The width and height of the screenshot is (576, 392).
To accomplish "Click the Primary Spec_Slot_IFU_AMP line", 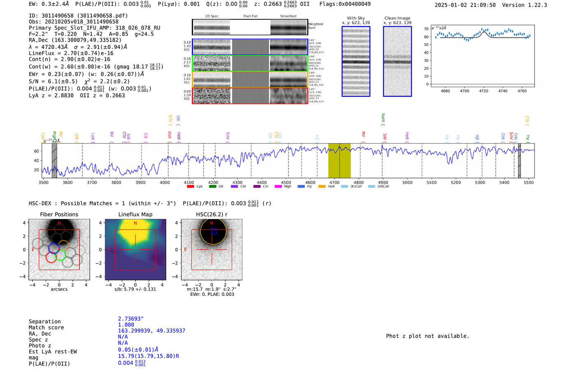I will tap(95, 28).
